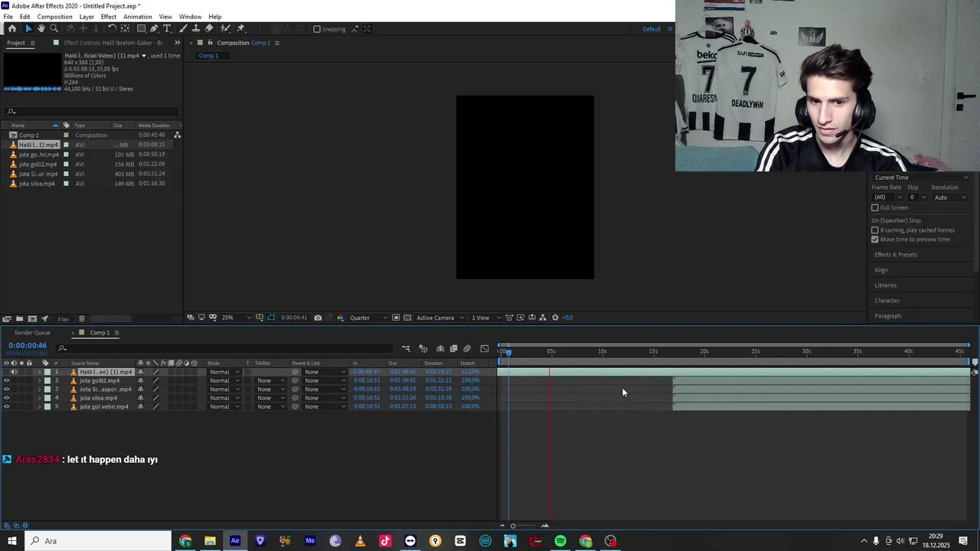Select the Selection tool arrow
Viewport: 980px width, 551px height.
click(x=28, y=28)
